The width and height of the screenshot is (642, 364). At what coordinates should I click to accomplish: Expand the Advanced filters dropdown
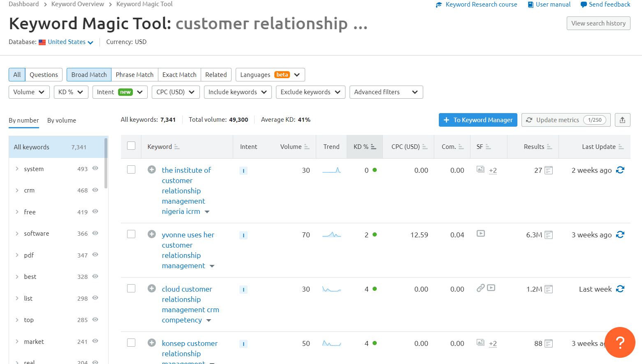[x=386, y=92]
